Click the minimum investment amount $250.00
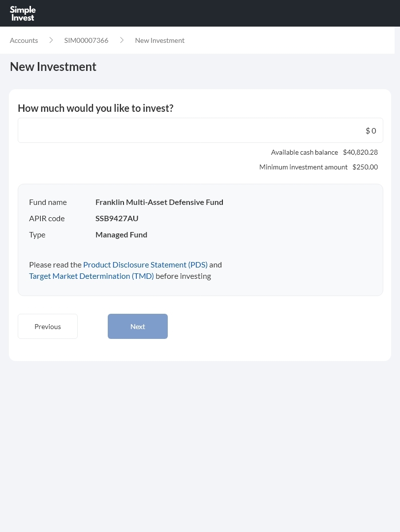Image resolution: width=400 pixels, height=532 pixels. click(x=365, y=167)
